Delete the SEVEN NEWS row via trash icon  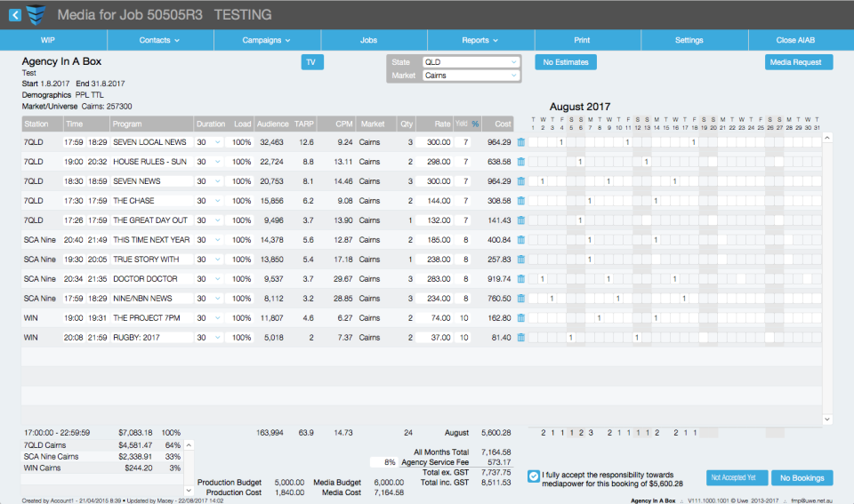click(520, 181)
